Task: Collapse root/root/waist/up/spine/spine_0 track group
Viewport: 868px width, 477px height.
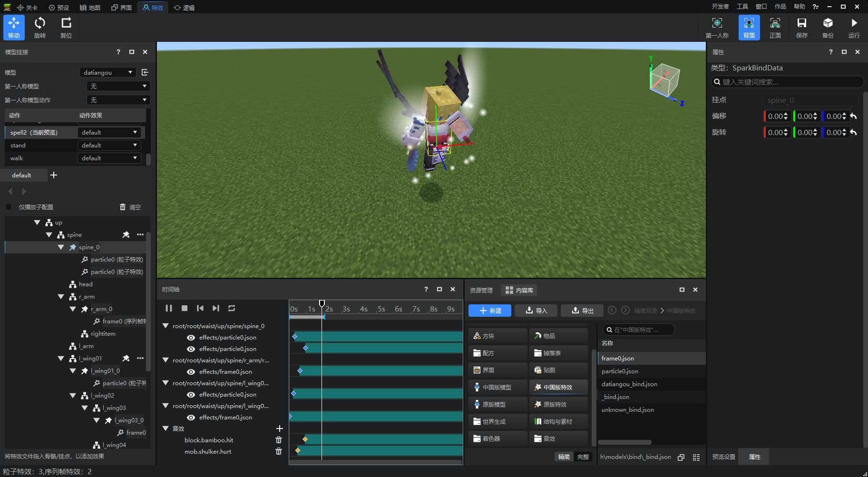Action: (166, 326)
